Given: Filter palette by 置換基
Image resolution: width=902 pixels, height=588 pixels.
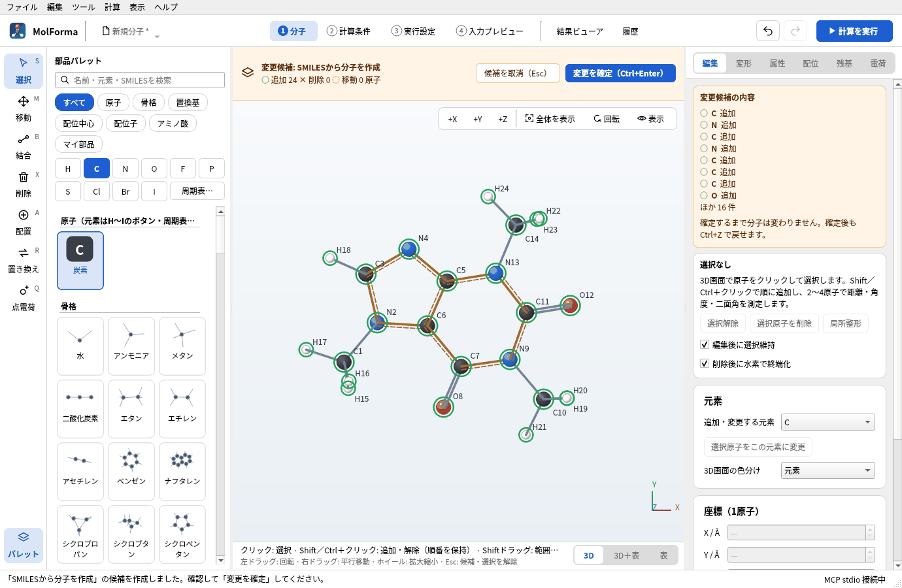Looking at the screenshot, I should coord(188,103).
